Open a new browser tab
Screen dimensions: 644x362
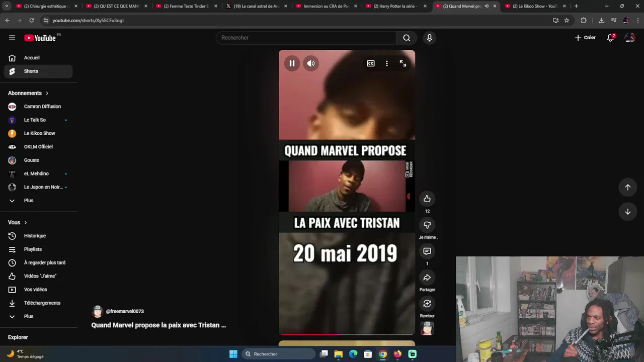pos(576,6)
